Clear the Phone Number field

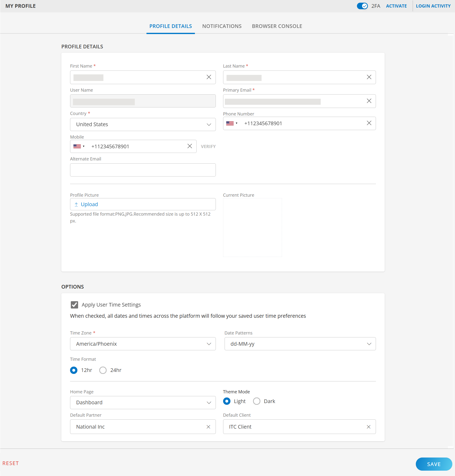pos(369,123)
